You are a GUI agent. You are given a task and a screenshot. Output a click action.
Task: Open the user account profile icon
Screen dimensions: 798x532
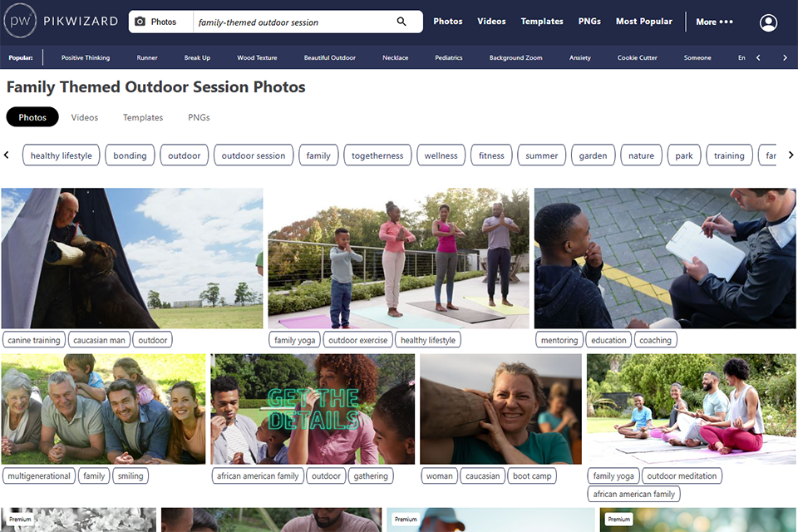(768, 22)
